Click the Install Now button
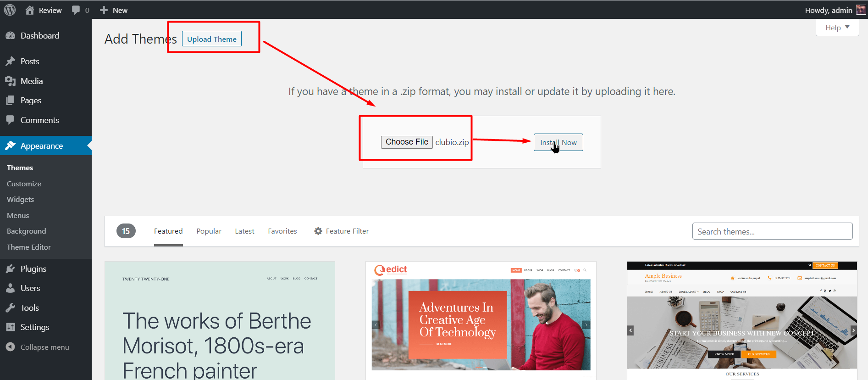 558,142
